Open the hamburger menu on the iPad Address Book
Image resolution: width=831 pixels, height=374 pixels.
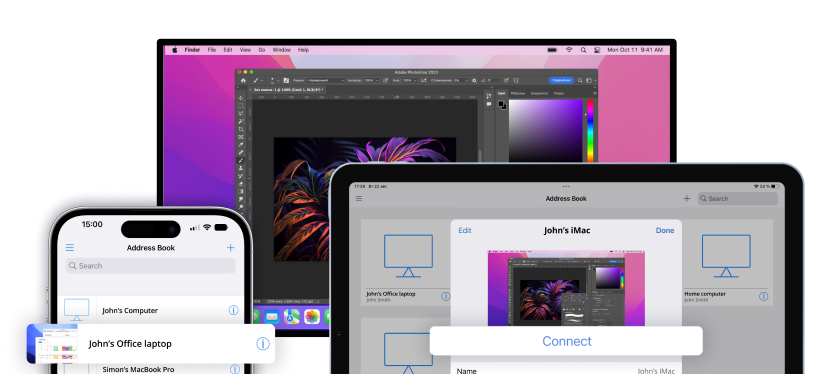[x=359, y=199]
